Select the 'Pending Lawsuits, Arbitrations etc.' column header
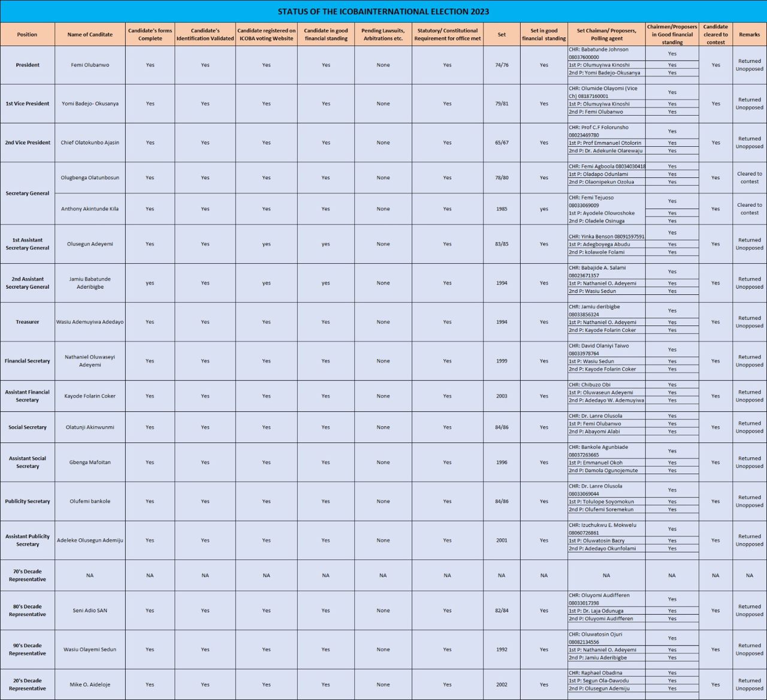 (x=383, y=35)
